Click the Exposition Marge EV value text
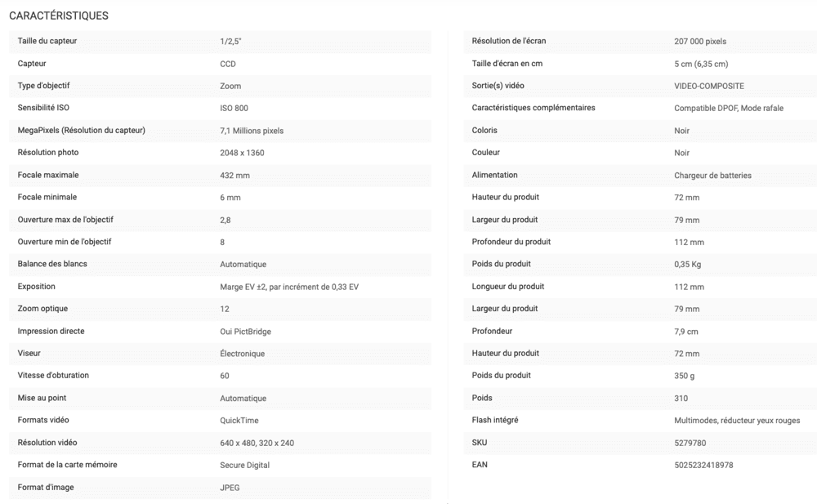 pos(289,288)
